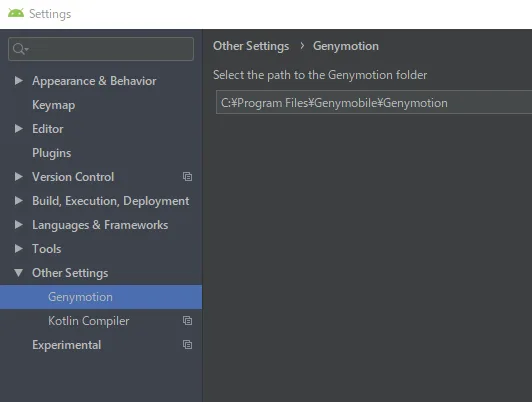This screenshot has width=532, height=402.
Task: Click the Genymotion folder path field
Action: coord(374,102)
